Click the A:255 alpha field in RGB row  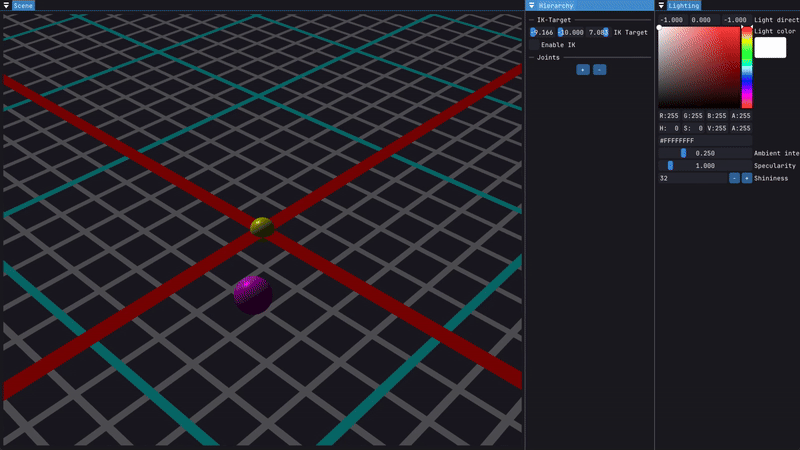pos(741,116)
